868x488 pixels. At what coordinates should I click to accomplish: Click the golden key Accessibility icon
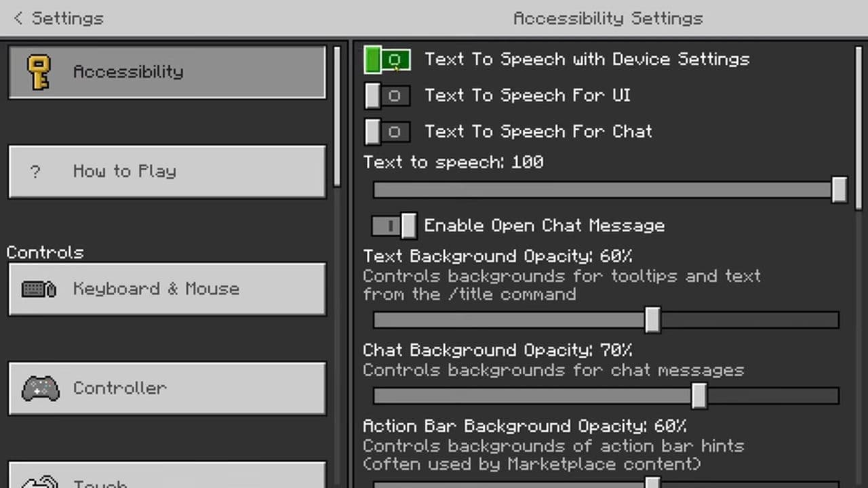coord(38,72)
